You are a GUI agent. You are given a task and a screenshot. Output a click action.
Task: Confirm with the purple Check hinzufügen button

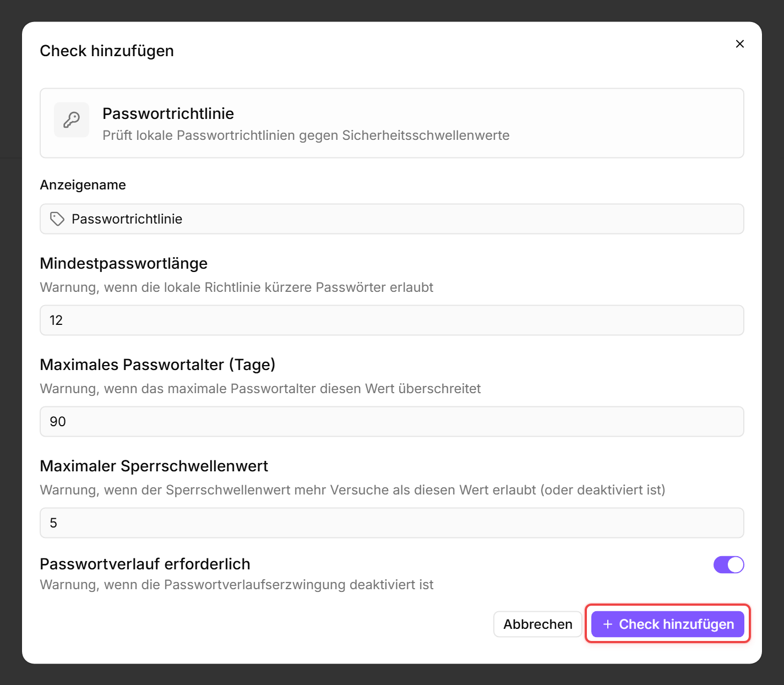pyautogui.click(x=668, y=624)
